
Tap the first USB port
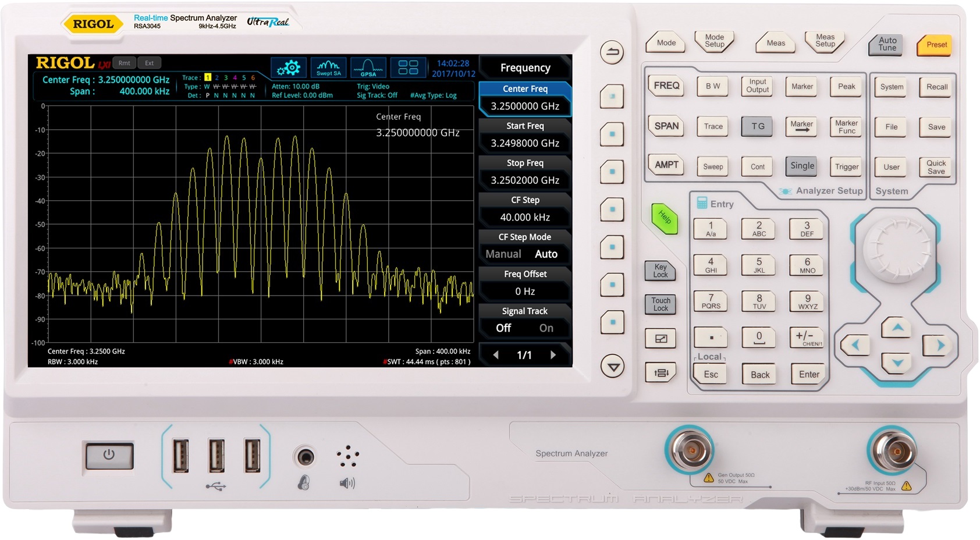click(180, 456)
